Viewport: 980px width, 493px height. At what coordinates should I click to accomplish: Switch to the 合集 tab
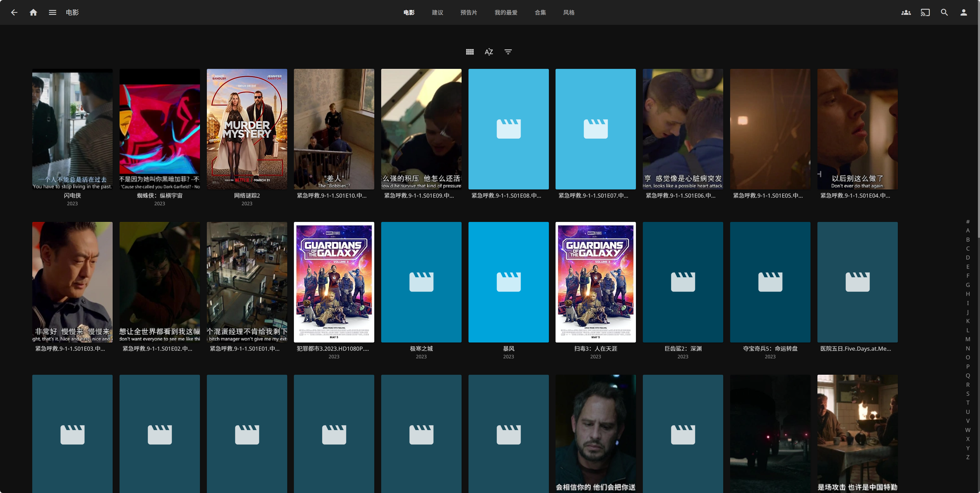540,13
